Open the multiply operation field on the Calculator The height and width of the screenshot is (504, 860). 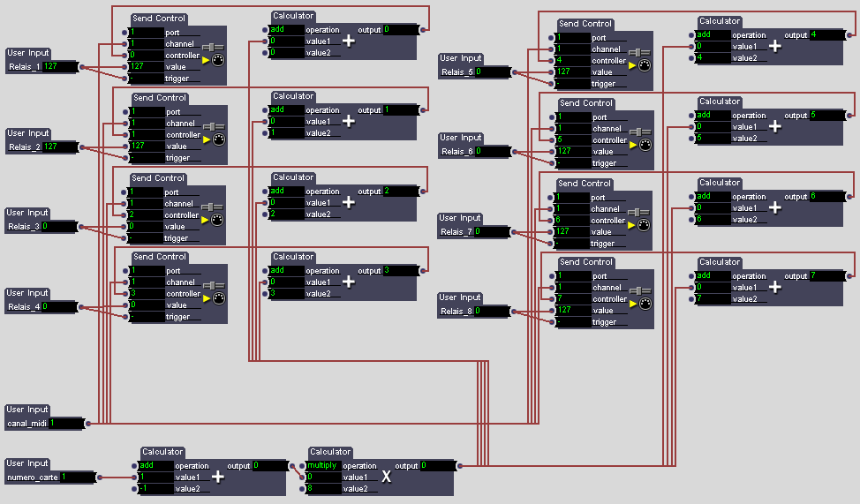tap(322, 465)
